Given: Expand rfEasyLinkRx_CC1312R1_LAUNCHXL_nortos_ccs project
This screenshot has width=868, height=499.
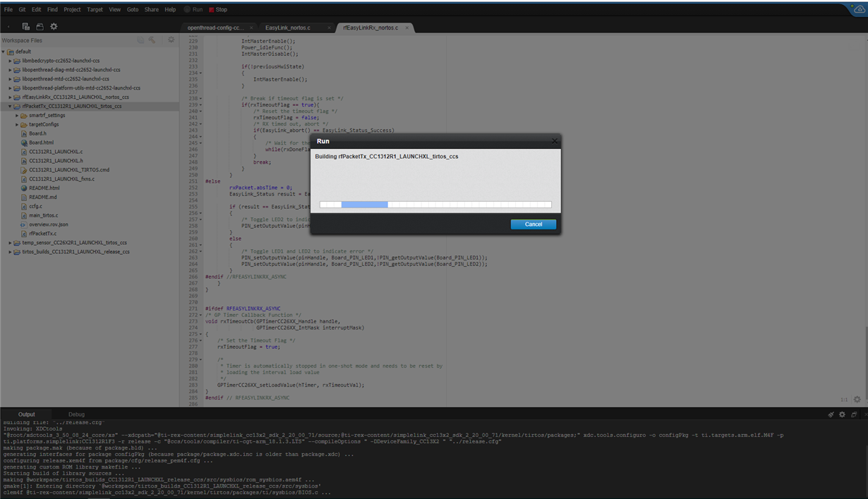Looking at the screenshot, I should pyautogui.click(x=10, y=97).
